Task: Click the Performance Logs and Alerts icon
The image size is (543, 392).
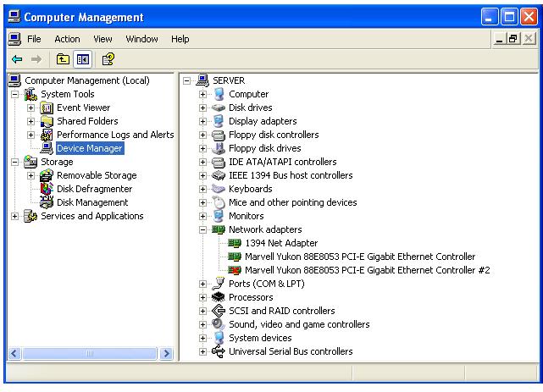Action: tap(47, 135)
